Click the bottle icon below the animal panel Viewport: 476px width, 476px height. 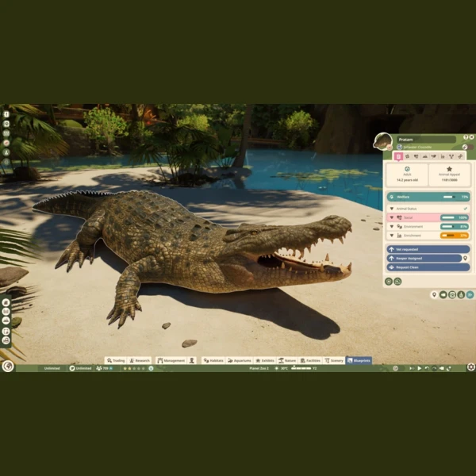click(x=461, y=294)
